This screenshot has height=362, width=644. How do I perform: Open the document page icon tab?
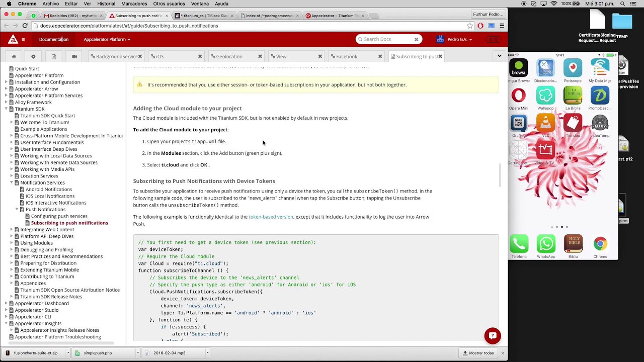pos(53,56)
